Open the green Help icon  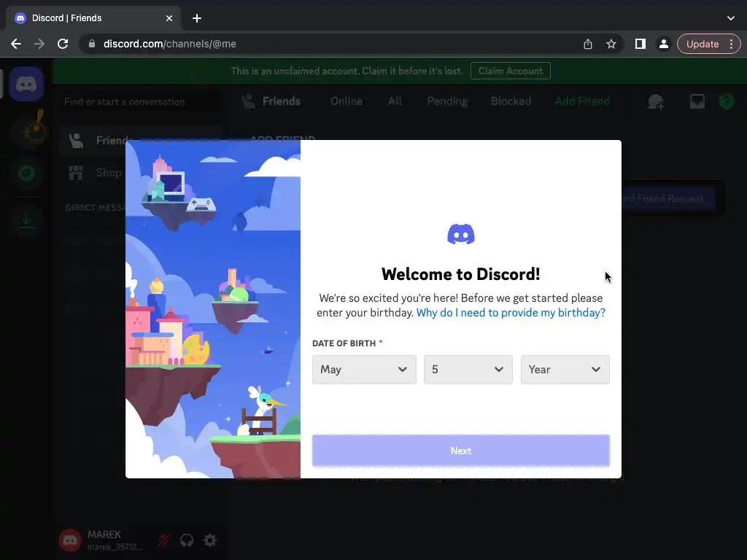click(726, 101)
